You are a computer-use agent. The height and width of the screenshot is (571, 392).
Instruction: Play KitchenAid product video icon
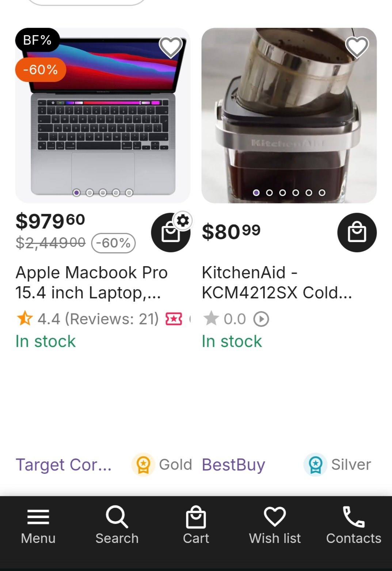click(261, 319)
